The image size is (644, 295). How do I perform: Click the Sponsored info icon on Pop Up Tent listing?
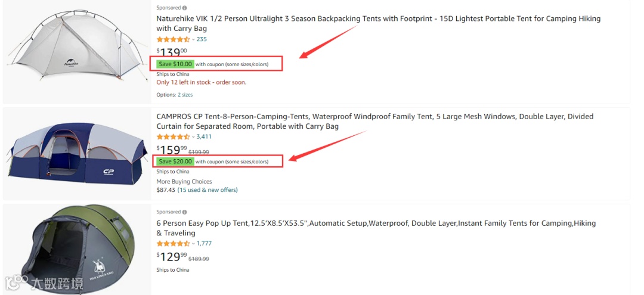click(184, 212)
